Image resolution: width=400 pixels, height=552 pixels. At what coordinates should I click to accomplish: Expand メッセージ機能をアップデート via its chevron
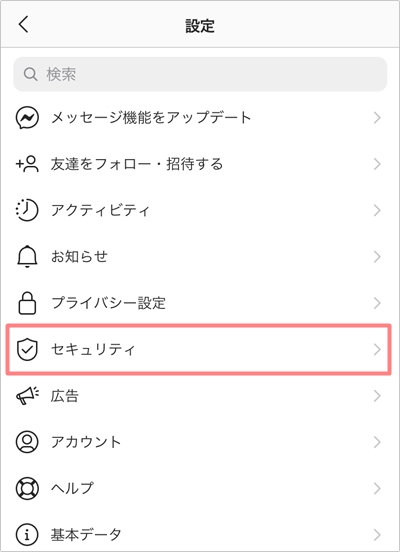coord(377,118)
